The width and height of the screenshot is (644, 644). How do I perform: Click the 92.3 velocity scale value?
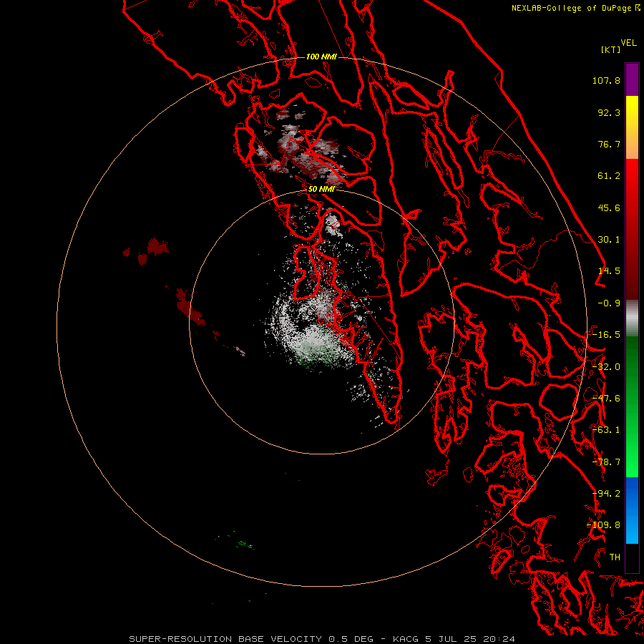click(x=609, y=112)
